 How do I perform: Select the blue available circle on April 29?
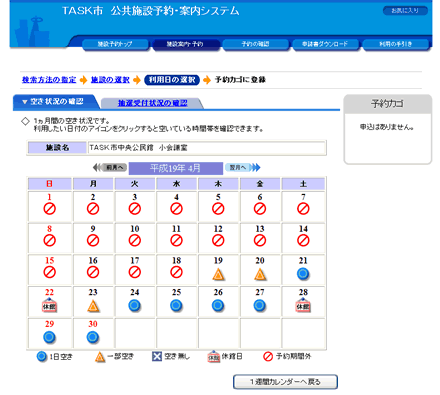coord(49,337)
